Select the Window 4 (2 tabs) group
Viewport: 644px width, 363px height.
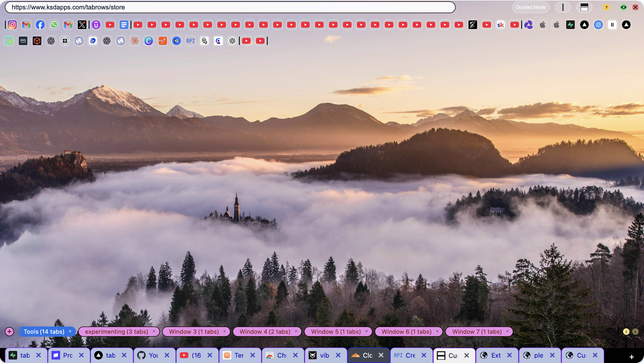(265, 332)
